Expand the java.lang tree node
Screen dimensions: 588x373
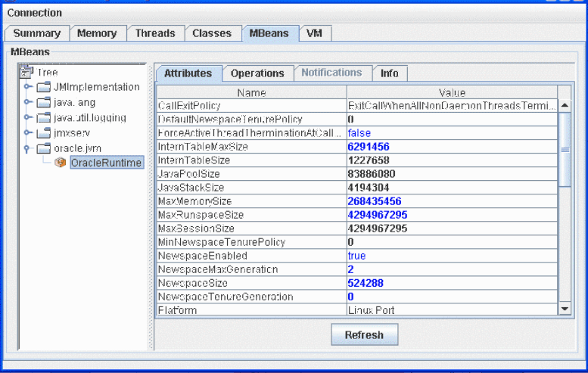(27, 101)
